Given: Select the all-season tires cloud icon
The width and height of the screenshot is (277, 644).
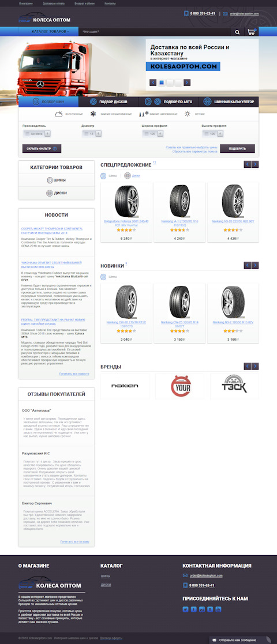Looking at the screenshot, I should coord(59,114).
